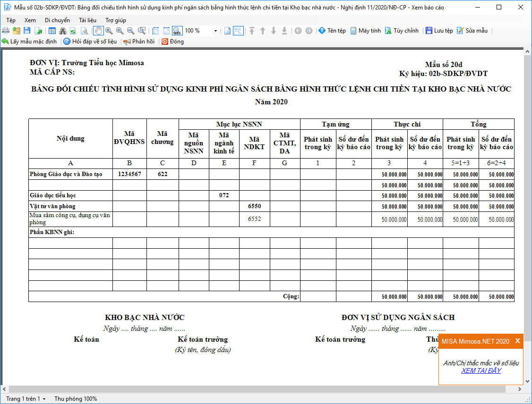Click the window title bar app icon
Image resolution: width=532 pixels, height=404 pixels.
[8, 7]
